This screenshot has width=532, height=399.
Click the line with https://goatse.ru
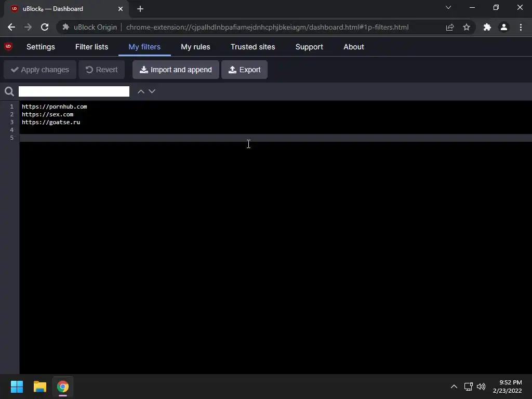pyautogui.click(x=51, y=122)
